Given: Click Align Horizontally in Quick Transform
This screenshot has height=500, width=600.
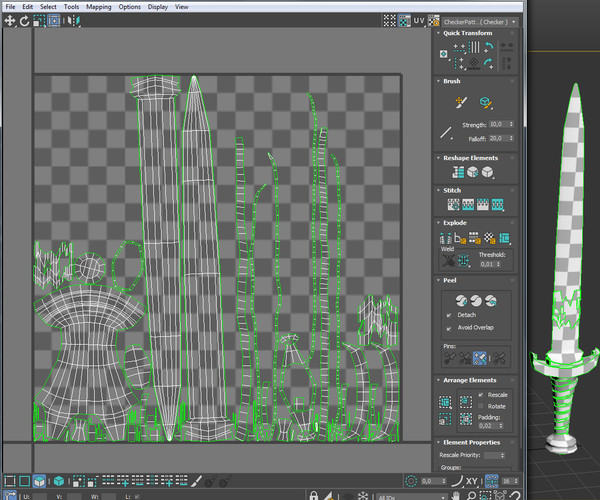Looking at the screenshot, I should (459, 48).
